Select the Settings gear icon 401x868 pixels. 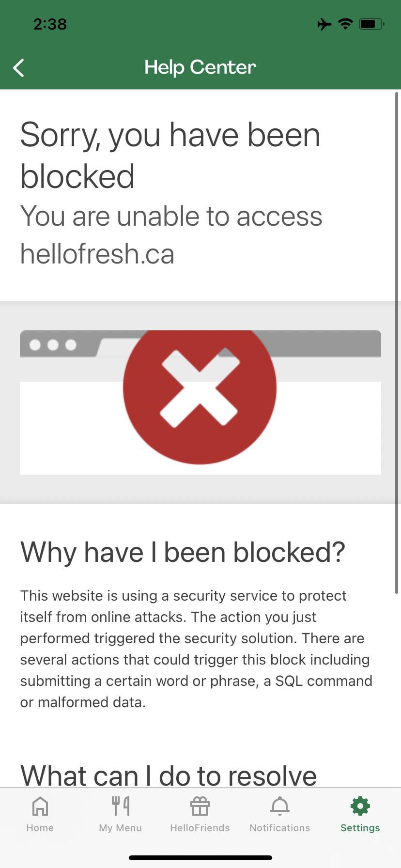360,806
